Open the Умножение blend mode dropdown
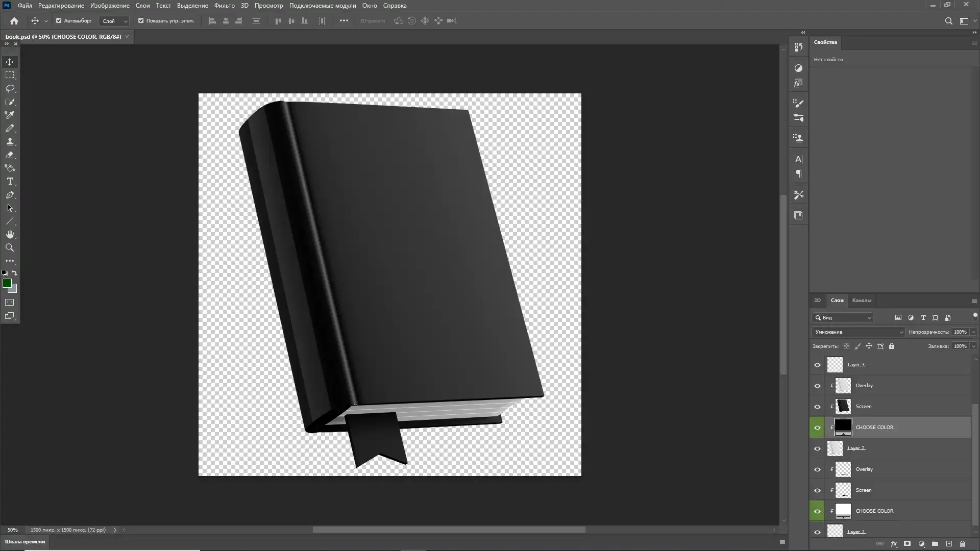The width and height of the screenshot is (980, 551). tap(858, 332)
